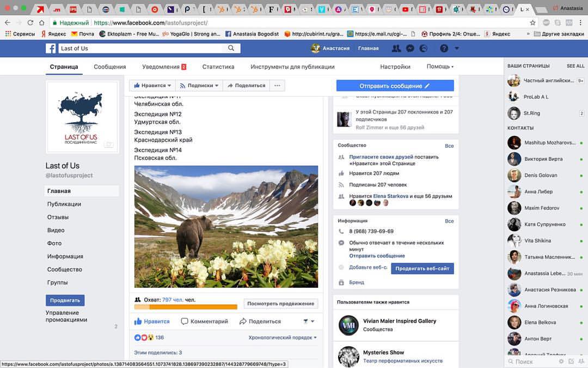The width and height of the screenshot is (588, 368).
Task: Open the chat settings gear icon
Action: (x=561, y=361)
